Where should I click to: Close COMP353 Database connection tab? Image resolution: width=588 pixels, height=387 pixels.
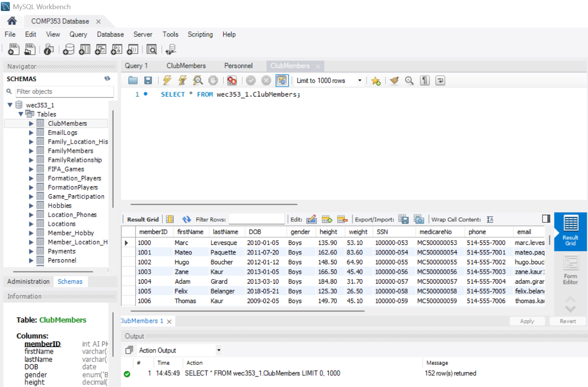(99, 22)
